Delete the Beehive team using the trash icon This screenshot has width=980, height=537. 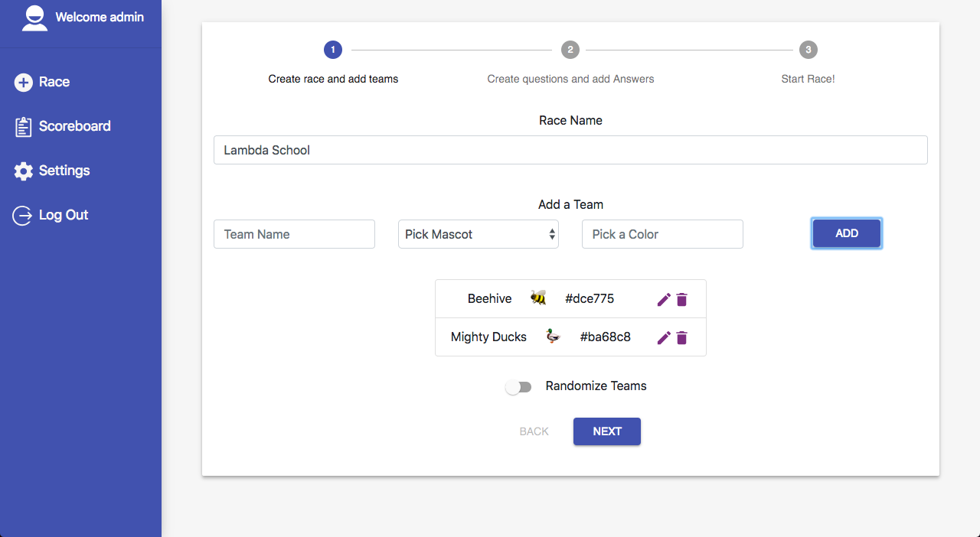(x=682, y=299)
